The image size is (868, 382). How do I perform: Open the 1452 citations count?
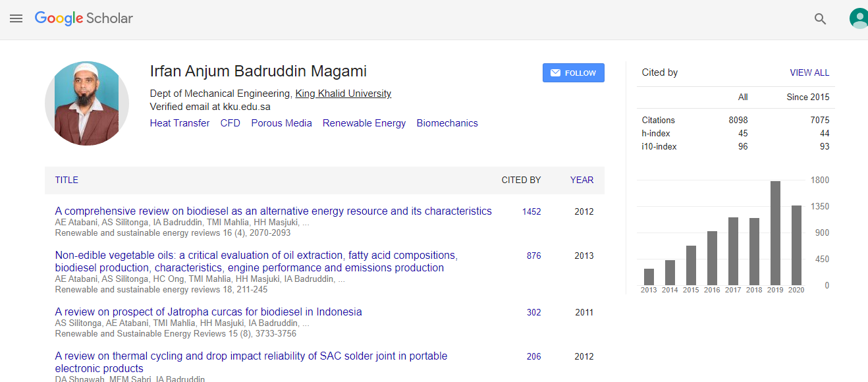(x=531, y=211)
